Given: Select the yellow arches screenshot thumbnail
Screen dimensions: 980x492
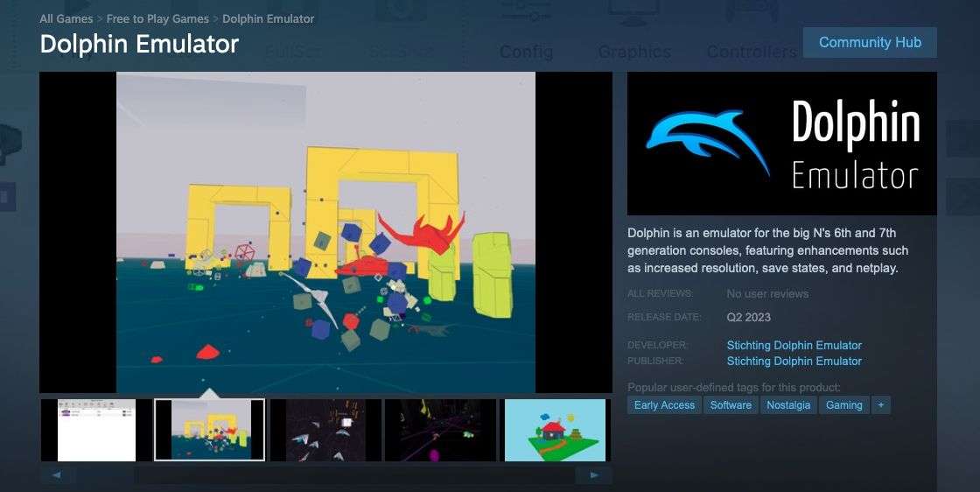Looking at the screenshot, I should pyautogui.click(x=209, y=430).
